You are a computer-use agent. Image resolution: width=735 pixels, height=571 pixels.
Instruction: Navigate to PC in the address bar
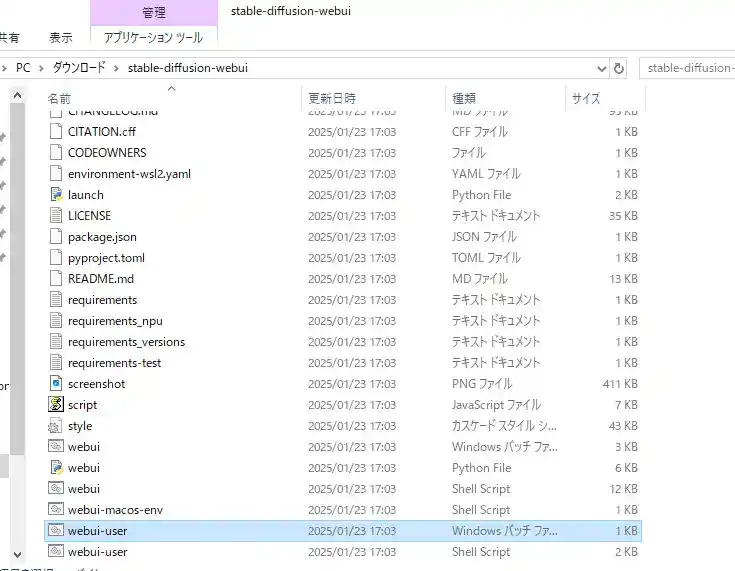[x=23, y=68]
